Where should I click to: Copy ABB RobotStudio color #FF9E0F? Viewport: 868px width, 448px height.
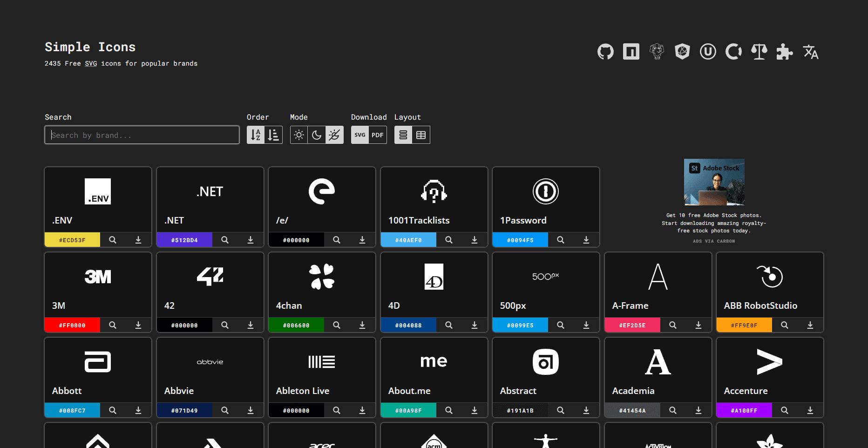pyautogui.click(x=744, y=325)
